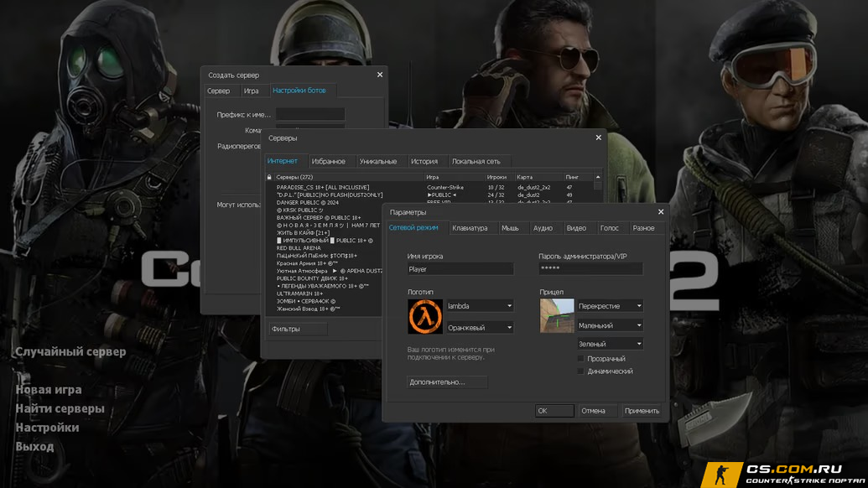The height and width of the screenshot is (488, 868).
Task: Click the orange lambda logo preview
Action: pyautogui.click(x=425, y=316)
